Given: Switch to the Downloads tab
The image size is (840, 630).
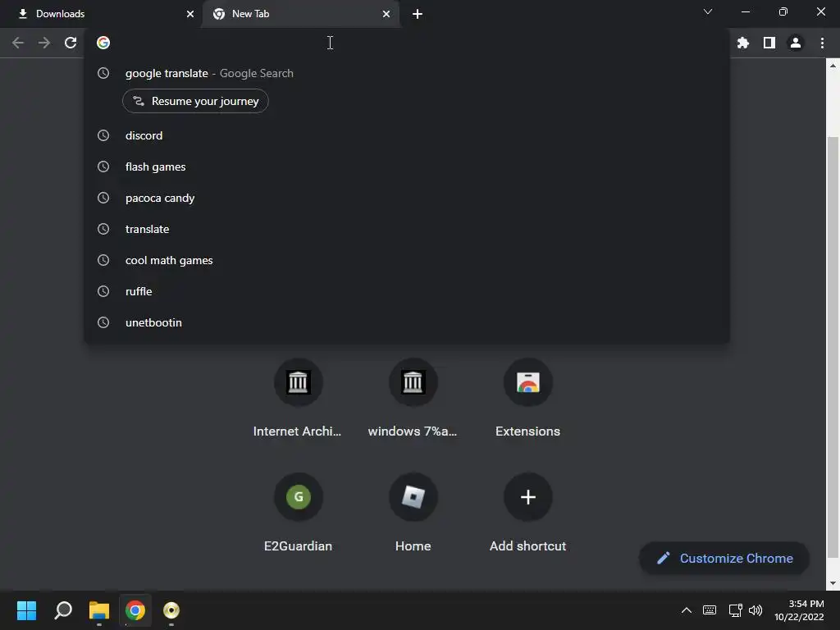Looking at the screenshot, I should click(x=102, y=14).
